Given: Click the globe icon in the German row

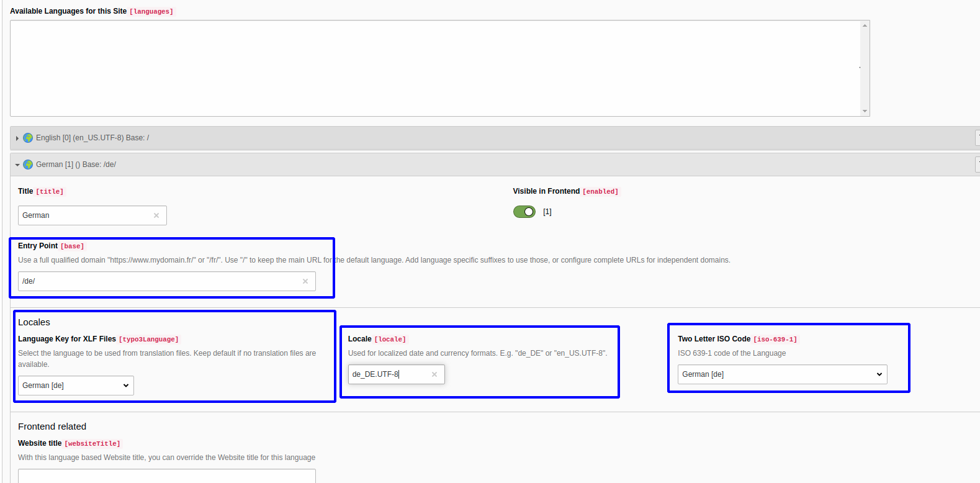Looking at the screenshot, I should pos(28,165).
